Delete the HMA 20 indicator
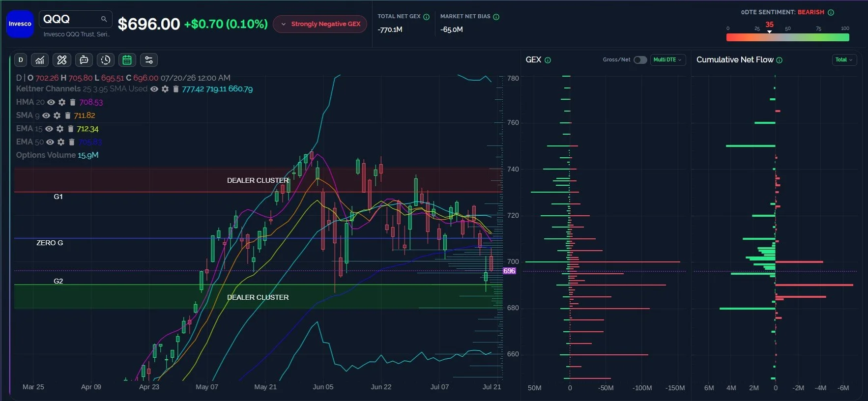868x401 pixels. click(x=73, y=102)
